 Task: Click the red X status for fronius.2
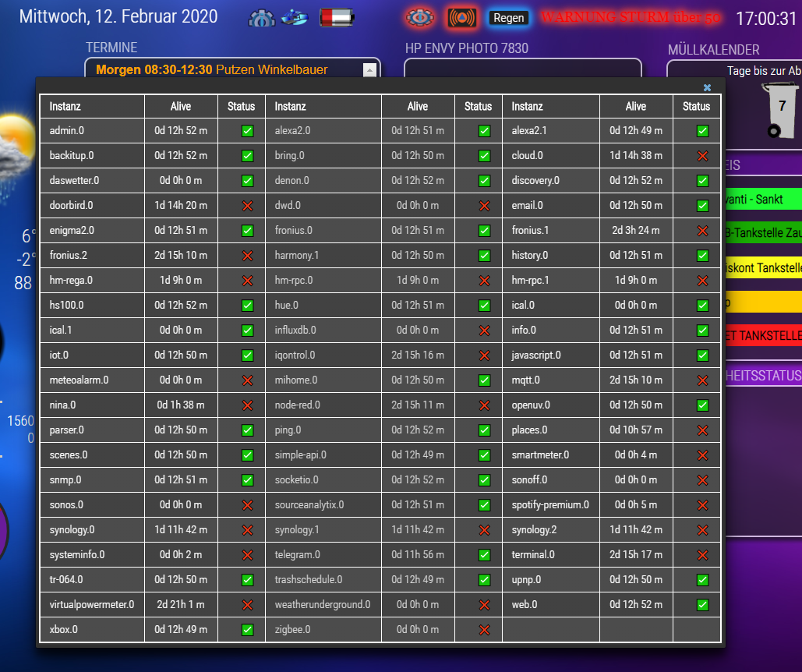pyautogui.click(x=247, y=256)
